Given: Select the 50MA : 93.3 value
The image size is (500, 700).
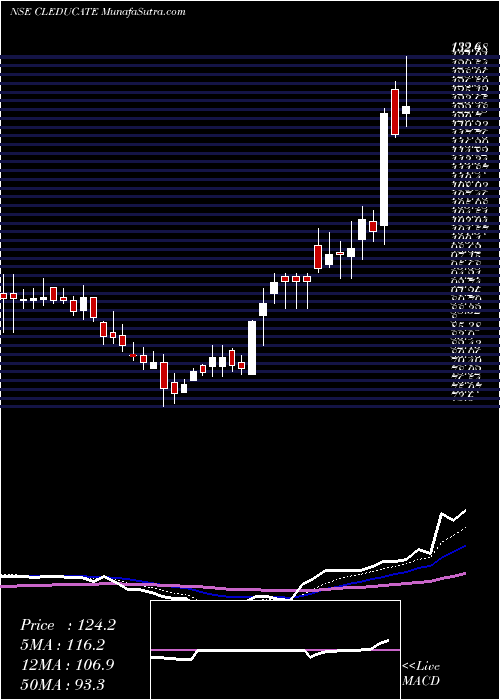Looking at the screenshot, I should click(x=63, y=684).
